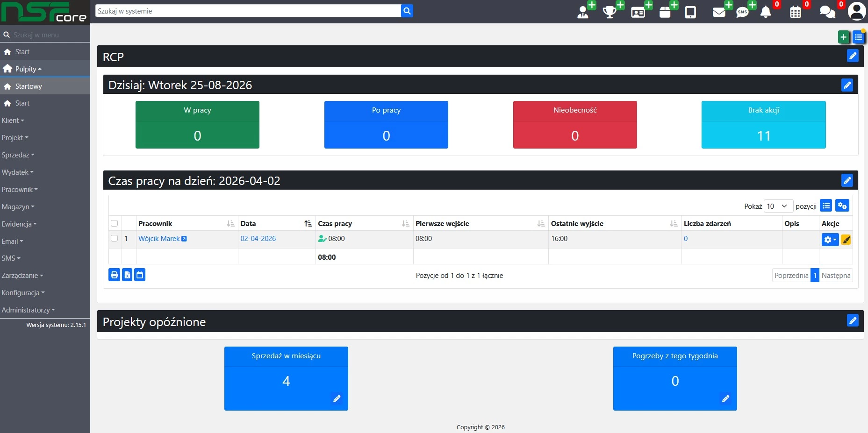The height and width of the screenshot is (433, 868).
Task: Export table to Excel file icon
Action: coord(127,275)
